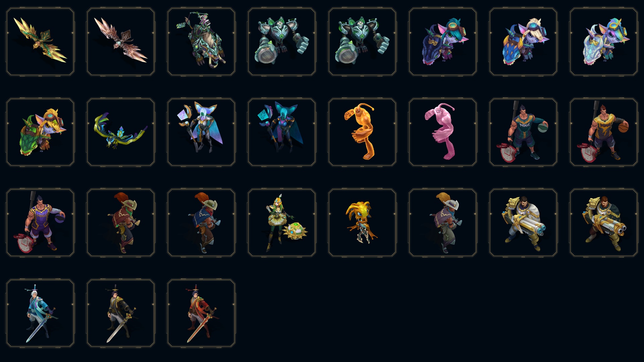644x362 pixels.
Task: Select the light-blue robed swordsman skin
Action: point(40,313)
